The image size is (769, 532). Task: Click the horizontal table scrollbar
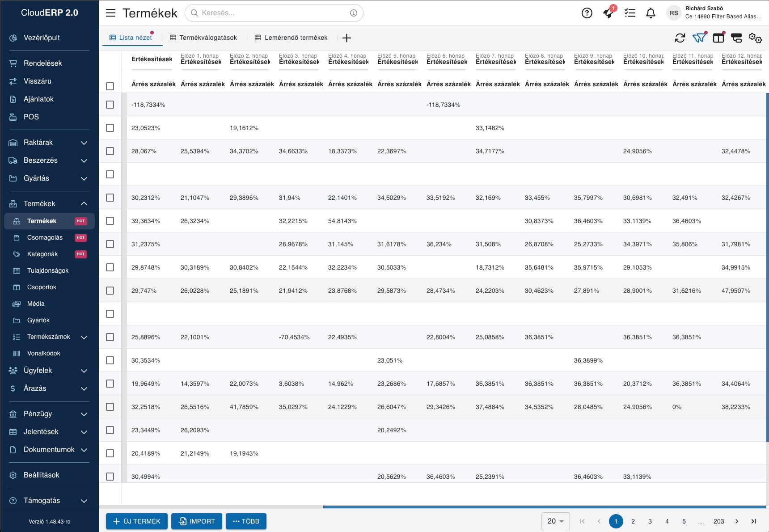pyautogui.click(x=545, y=507)
